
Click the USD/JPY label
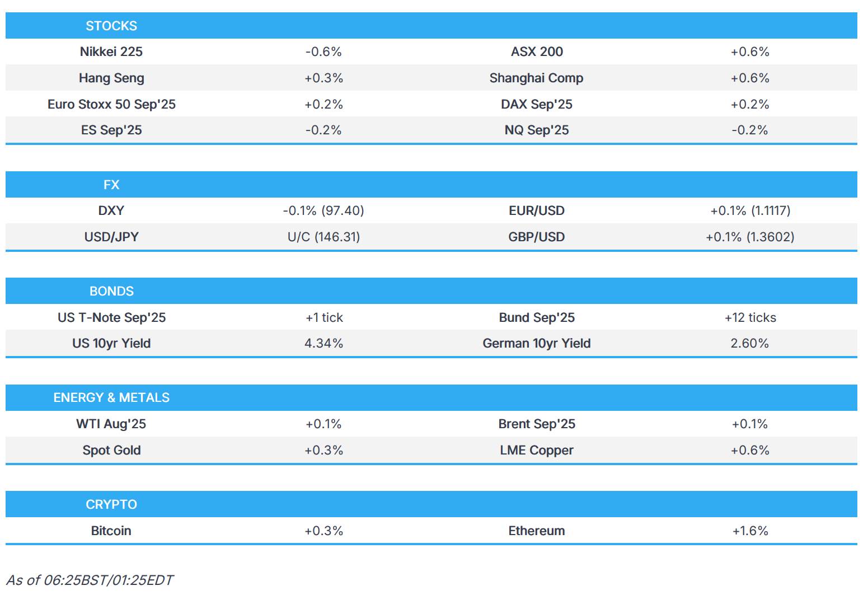point(111,237)
